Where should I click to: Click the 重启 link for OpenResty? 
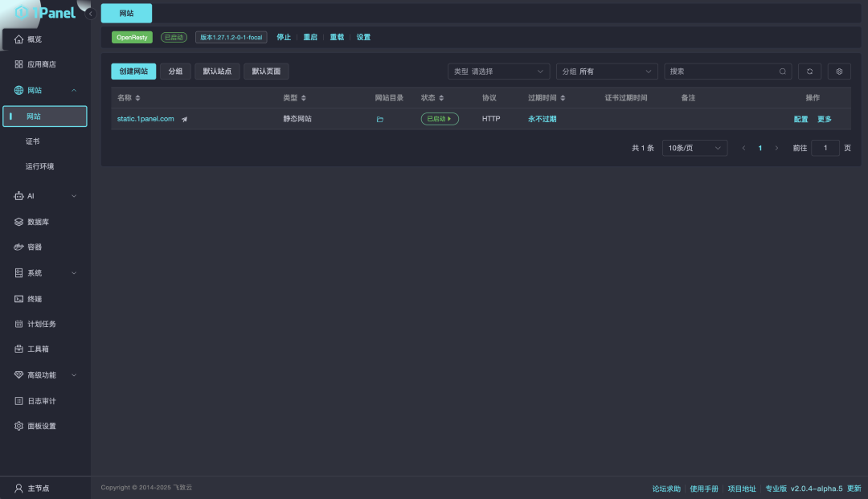coord(310,37)
